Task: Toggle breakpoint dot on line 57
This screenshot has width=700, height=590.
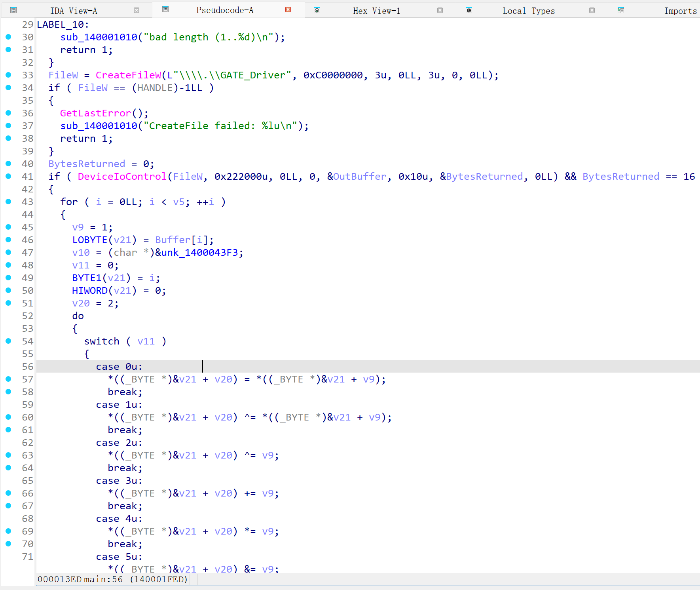Action: pos(8,379)
